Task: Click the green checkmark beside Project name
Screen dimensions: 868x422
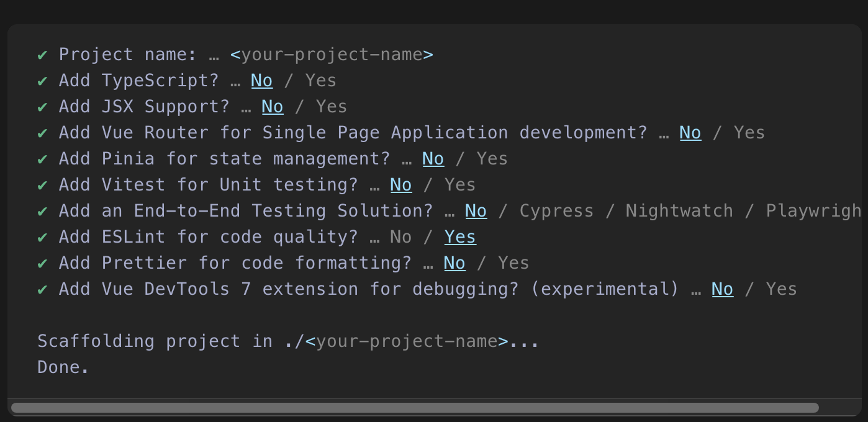Action: pos(42,55)
